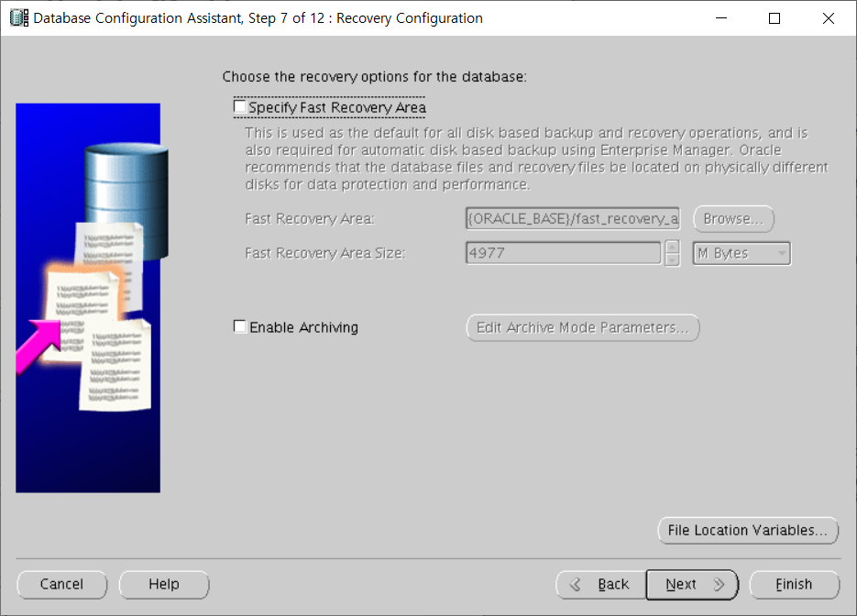The width and height of the screenshot is (857, 616).
Task: Proceed with the Next button
Action: (692, 585)
